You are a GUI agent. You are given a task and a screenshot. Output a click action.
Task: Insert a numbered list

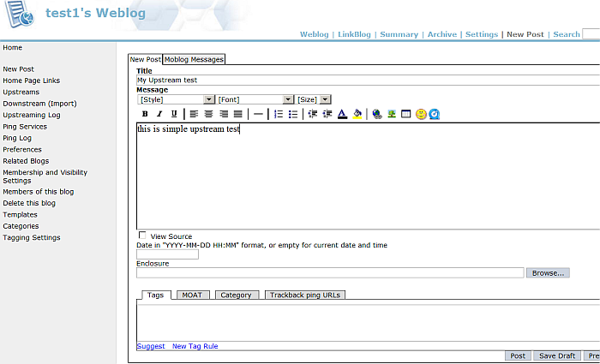(279, 114)
